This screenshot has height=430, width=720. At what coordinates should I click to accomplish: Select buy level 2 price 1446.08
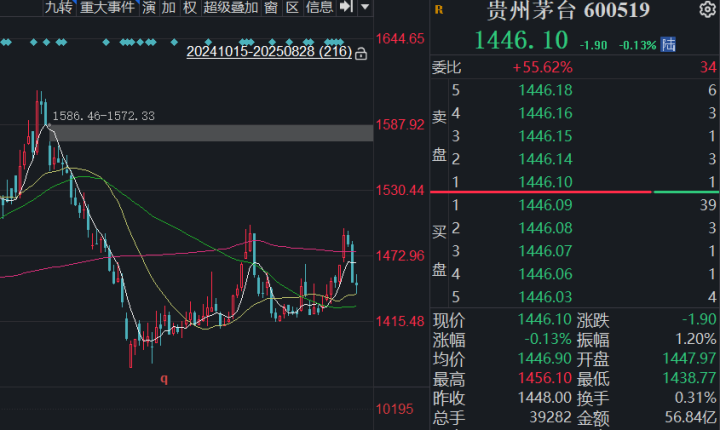pyautogui.click(x=545, y=228)
